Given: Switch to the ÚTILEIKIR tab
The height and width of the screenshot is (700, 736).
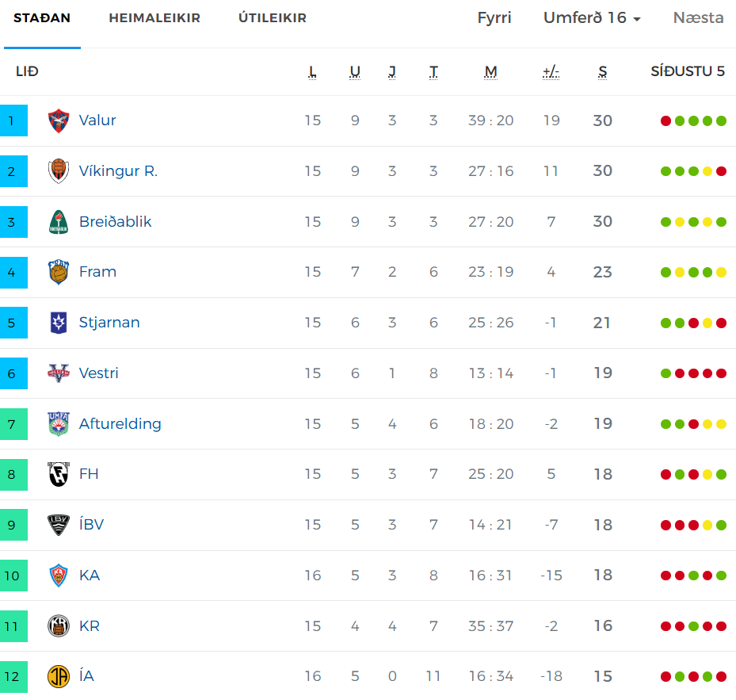Looking at the screenshot, I should coord(273,18).
